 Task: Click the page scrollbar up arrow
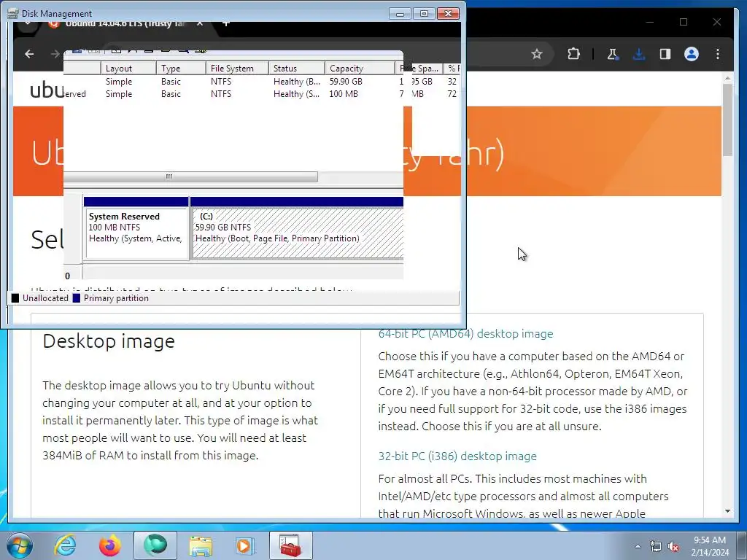tap(727, 78)
